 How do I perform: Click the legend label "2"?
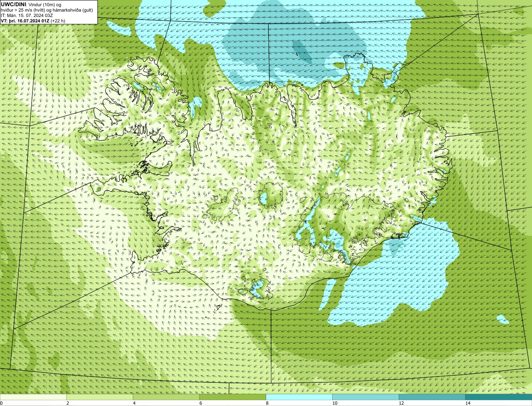pyautogui.click(x=67, y=403)
